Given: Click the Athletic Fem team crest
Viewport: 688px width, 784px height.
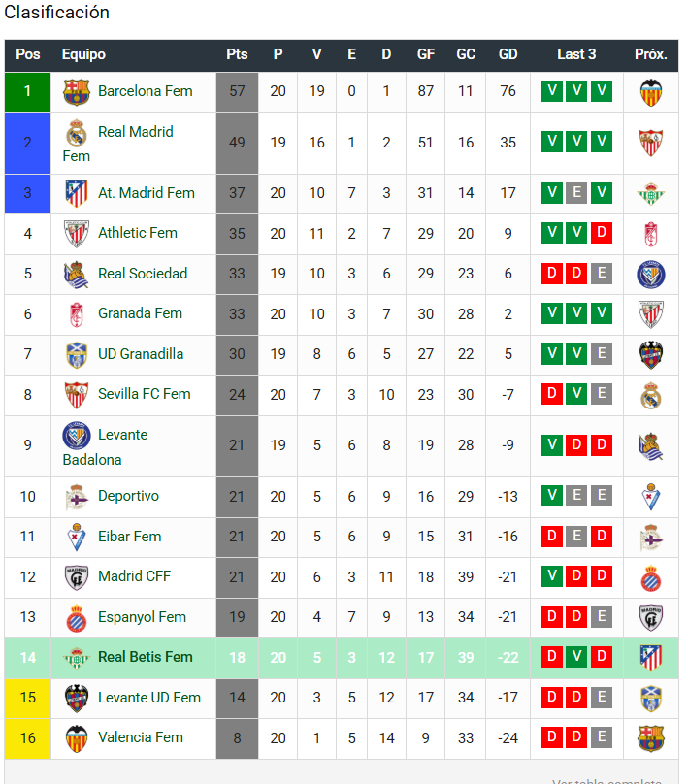Looking at the screenshot, I should (x=77, y=234).
